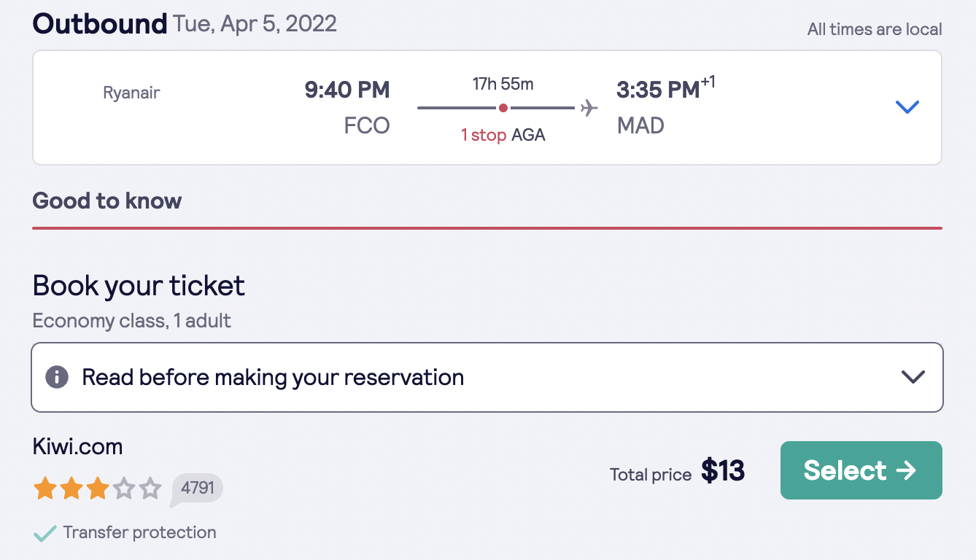Open the Good to know tab
Viewport: 976px width, 560px height.
(107, 201)
